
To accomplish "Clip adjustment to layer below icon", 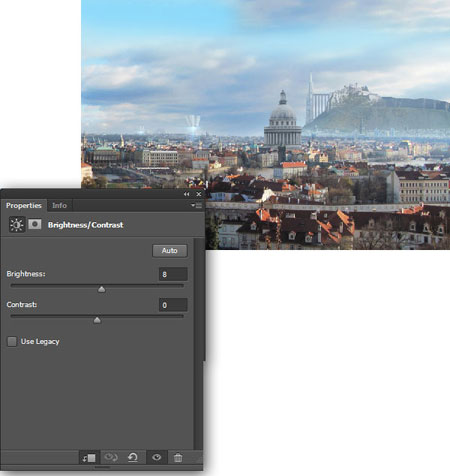I will tap(89, 458).
